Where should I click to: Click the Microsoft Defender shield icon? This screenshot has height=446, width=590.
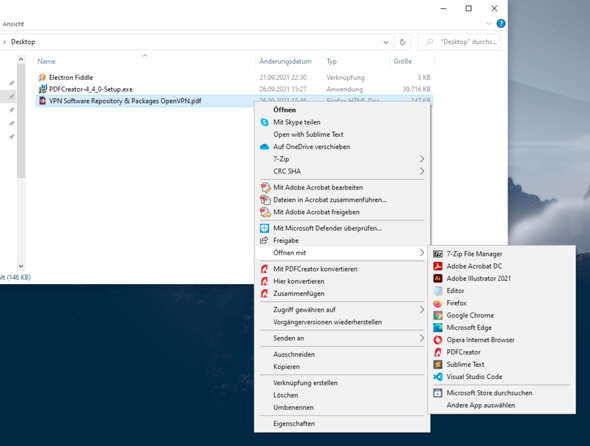265,228
